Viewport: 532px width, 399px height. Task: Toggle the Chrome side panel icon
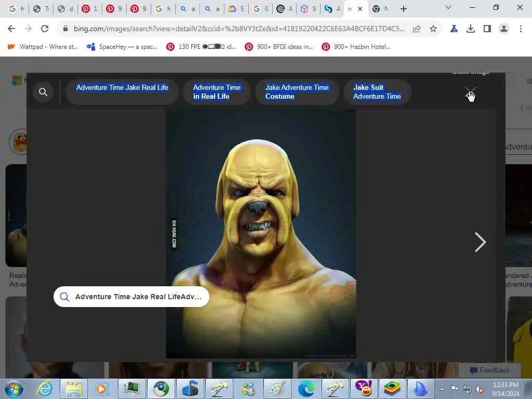pos(487,29)
